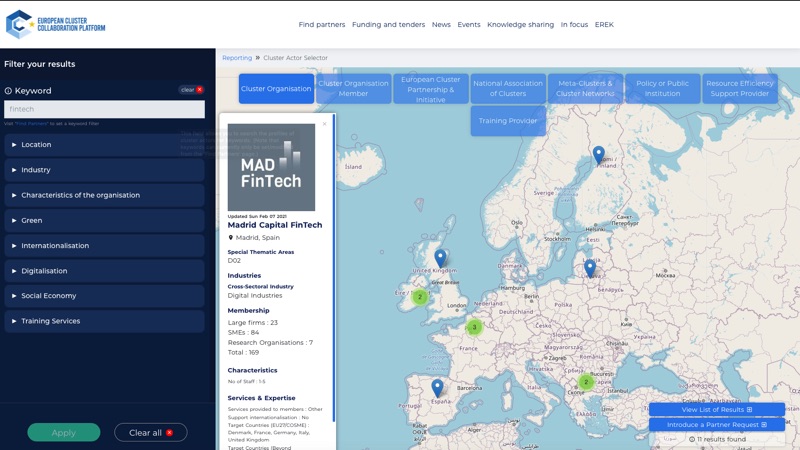Close the Madrid Capital FinTech popup
The height and width of the screenshot is (450, 800).
(325, 124)
